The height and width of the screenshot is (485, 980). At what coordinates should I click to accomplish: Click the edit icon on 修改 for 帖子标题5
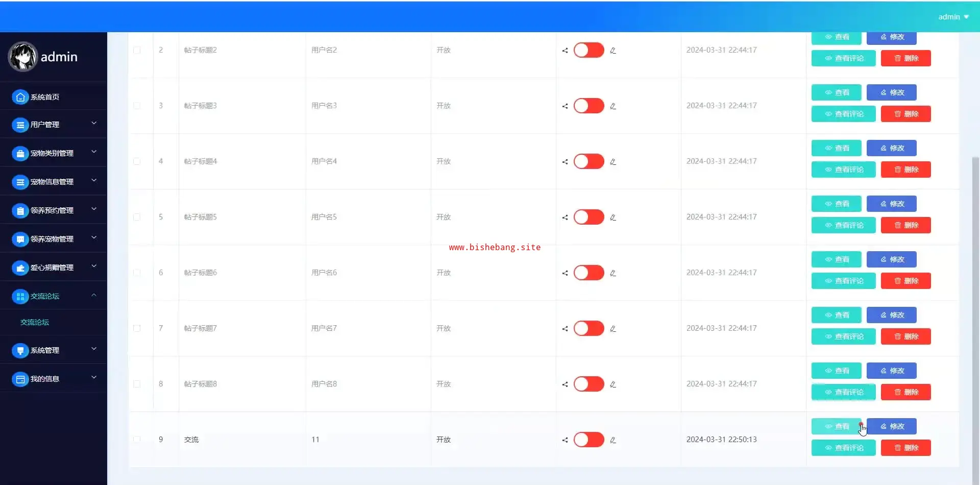[884, 204]
